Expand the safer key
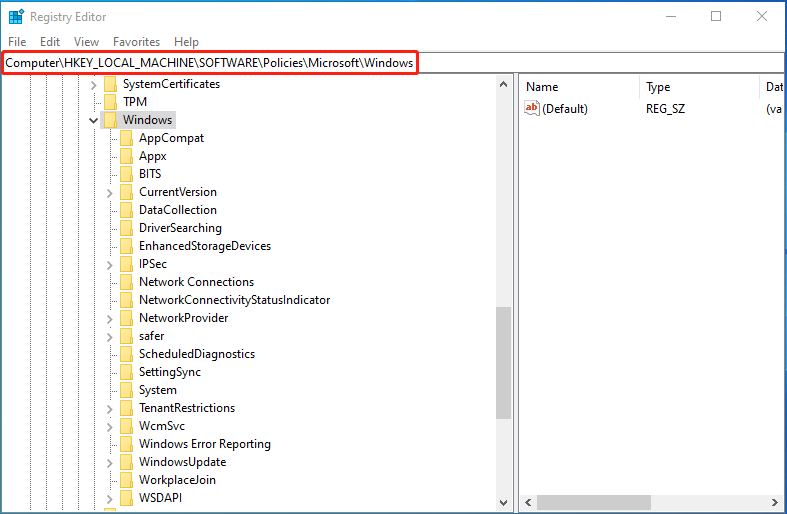This screenshot has width=787, height=514. (x=109, y=337)
